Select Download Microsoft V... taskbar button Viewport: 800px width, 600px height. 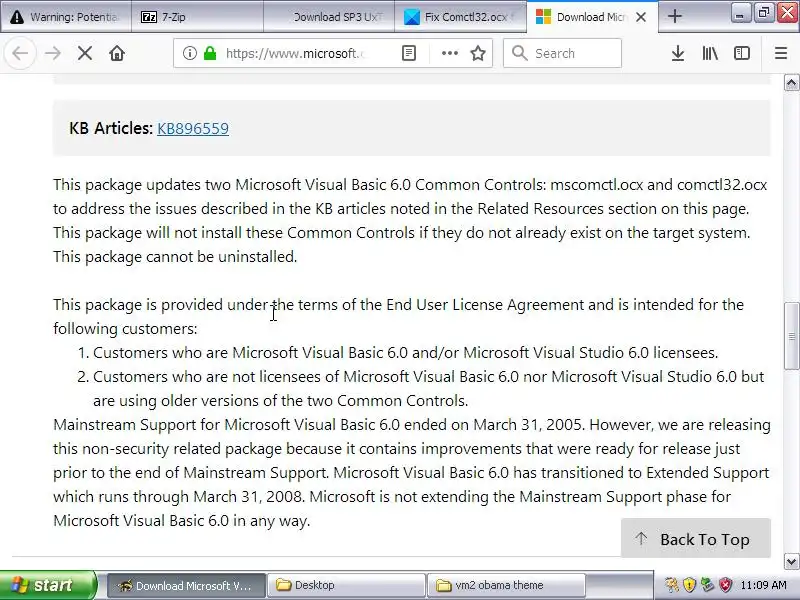(x=186, y=585)
